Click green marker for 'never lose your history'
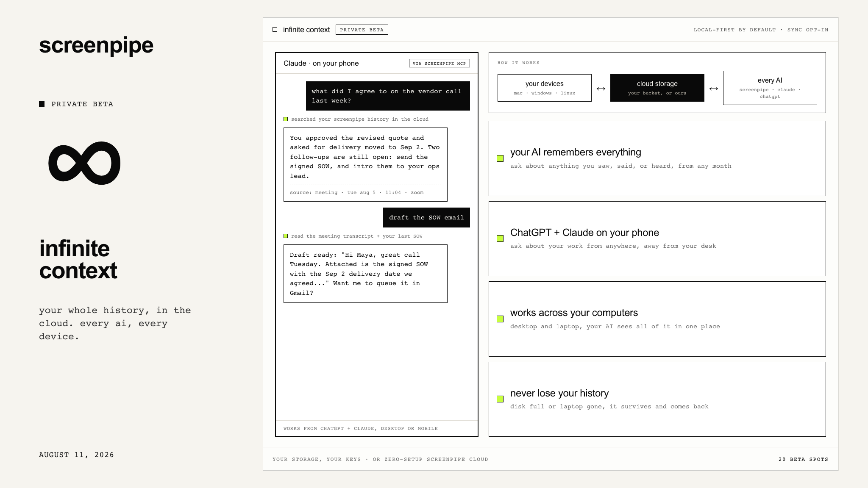This screenshot has width=868, height=488. pos(500,399)
